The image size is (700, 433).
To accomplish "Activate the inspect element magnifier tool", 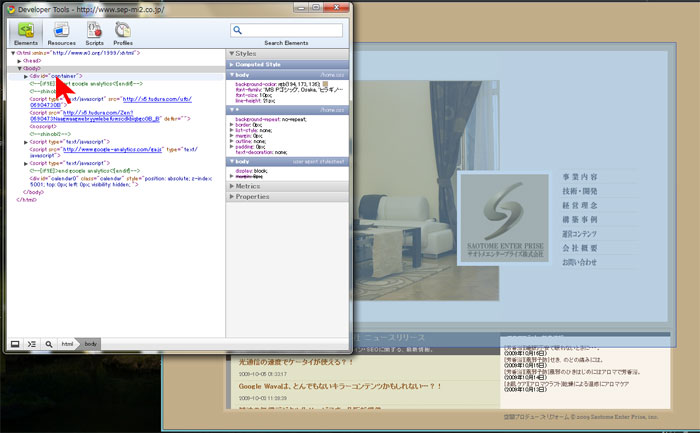I will (49, 344).
